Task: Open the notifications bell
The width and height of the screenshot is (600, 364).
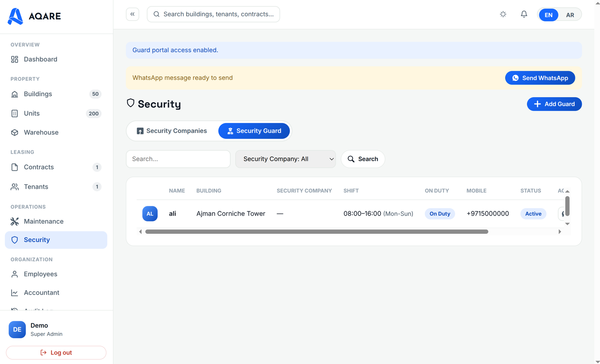Action: (524, 14)
